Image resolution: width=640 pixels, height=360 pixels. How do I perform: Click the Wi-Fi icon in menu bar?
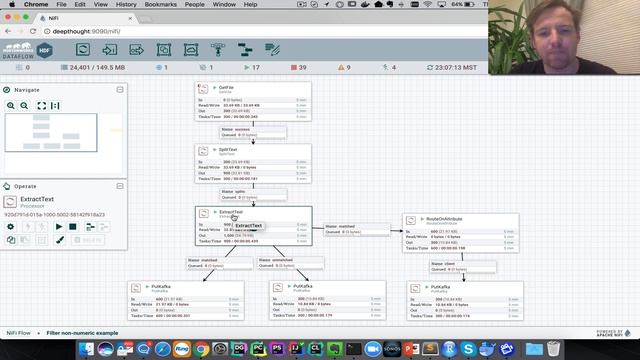tap(428, 4)
